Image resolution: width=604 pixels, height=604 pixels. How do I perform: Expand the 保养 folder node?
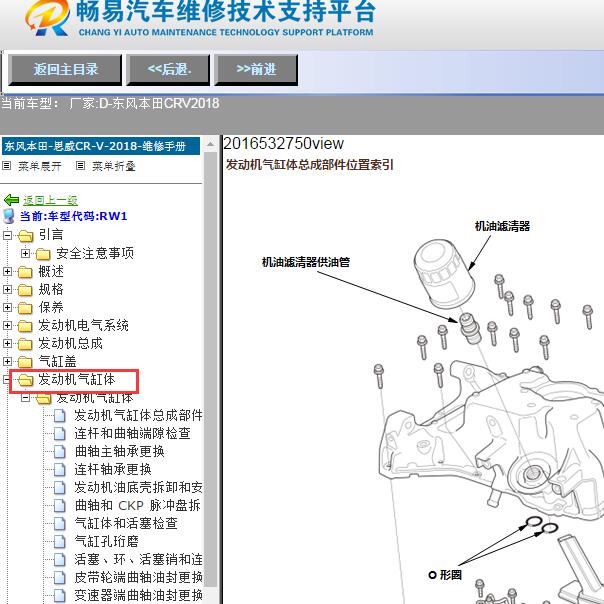7,307
